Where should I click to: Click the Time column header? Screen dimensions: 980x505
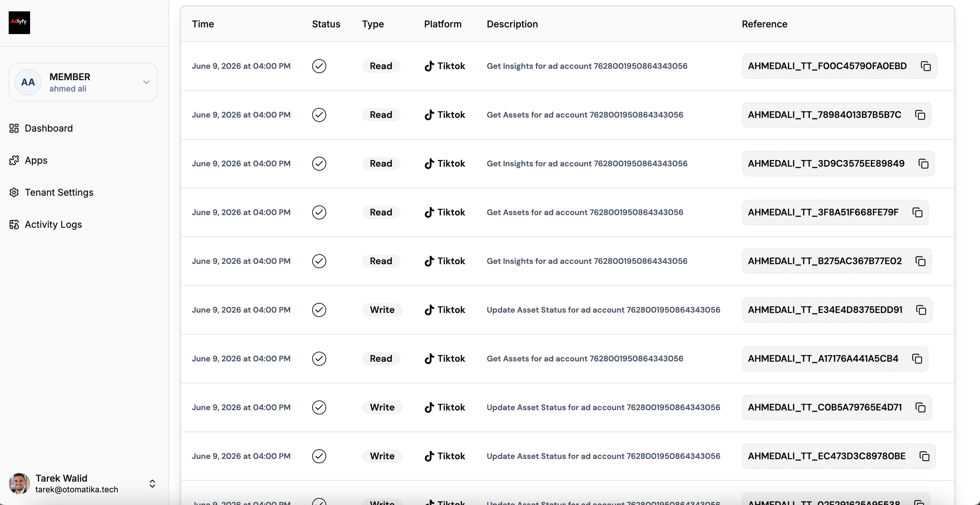coord(203,24)
